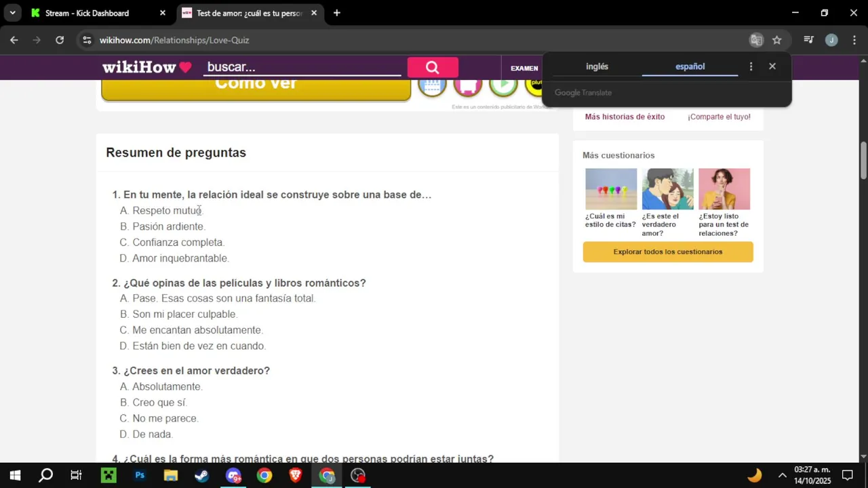Image resolution: width=868 pixels, height=488 pixels.
Task: Switch to the Test de amor tab
Action: coord(247,13)
